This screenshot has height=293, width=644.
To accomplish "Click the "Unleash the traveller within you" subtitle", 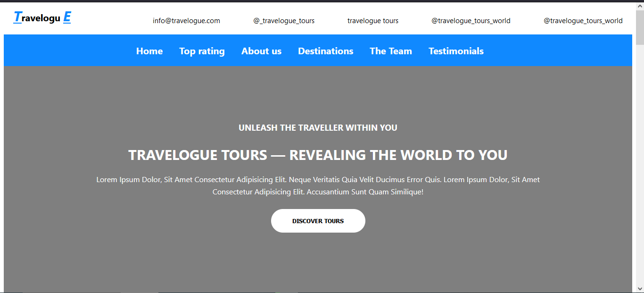I will (x=318, y=128).
